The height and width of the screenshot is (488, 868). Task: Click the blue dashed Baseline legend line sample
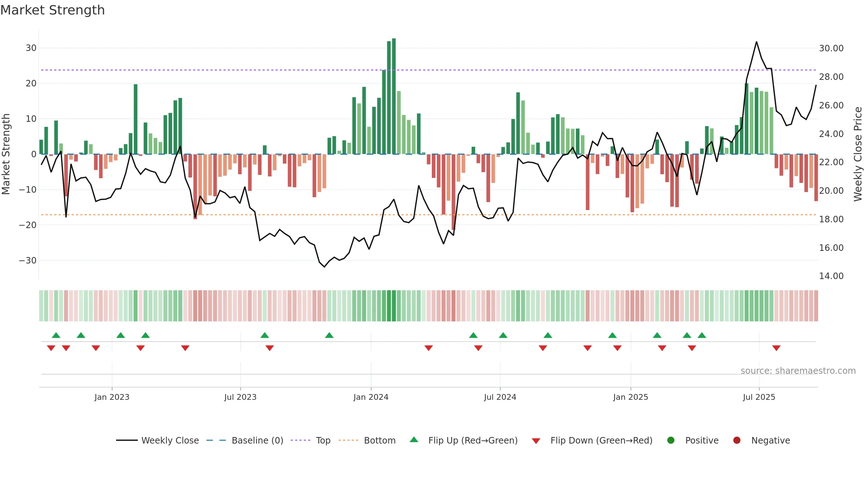[x=216, y=440]
